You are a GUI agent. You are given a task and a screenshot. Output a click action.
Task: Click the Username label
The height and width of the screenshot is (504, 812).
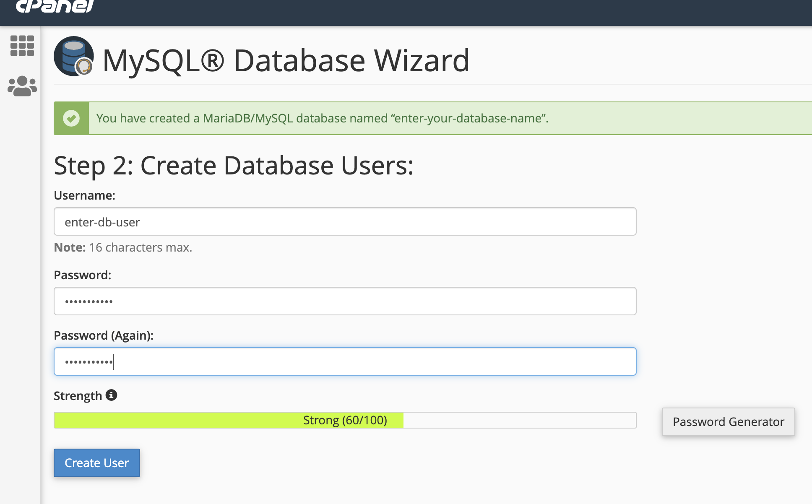tap(84, 195)
